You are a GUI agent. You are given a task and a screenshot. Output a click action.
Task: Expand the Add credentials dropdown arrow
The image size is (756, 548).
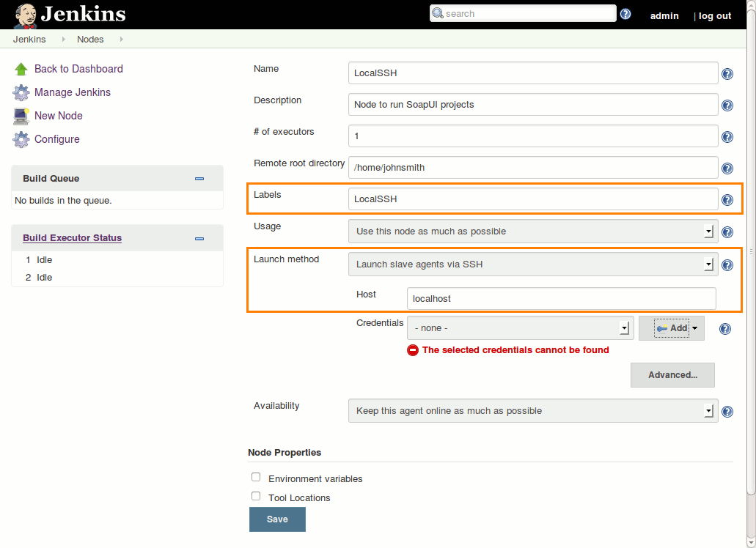[x=694, y=327]
